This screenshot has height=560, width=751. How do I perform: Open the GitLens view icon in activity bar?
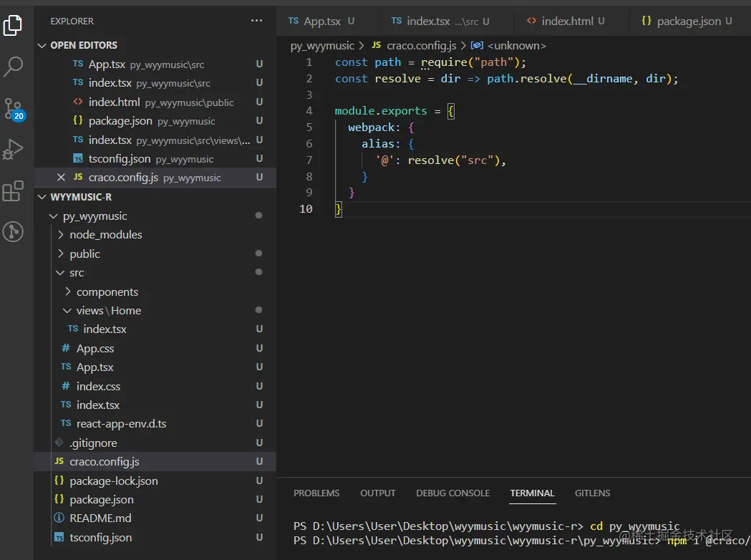[13, 232]
